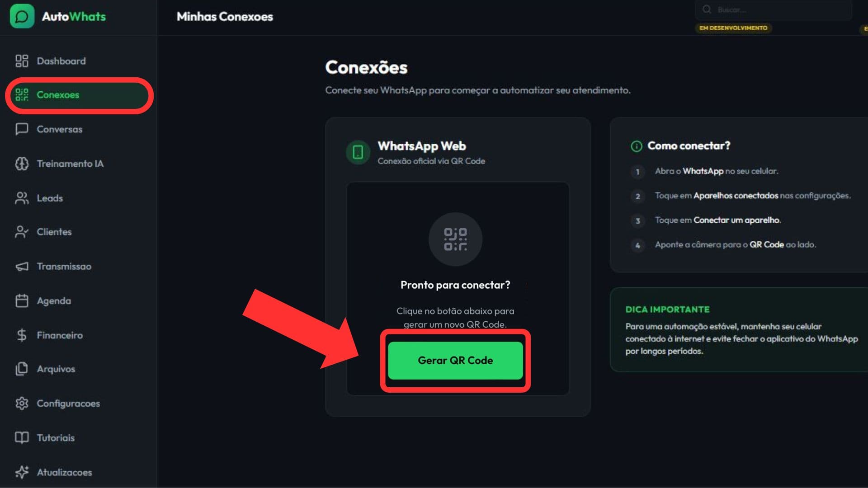This screenshot has width=868, height=488.
Task: Open Treinamento IA using the brain icon
Action: pos(22,164)
